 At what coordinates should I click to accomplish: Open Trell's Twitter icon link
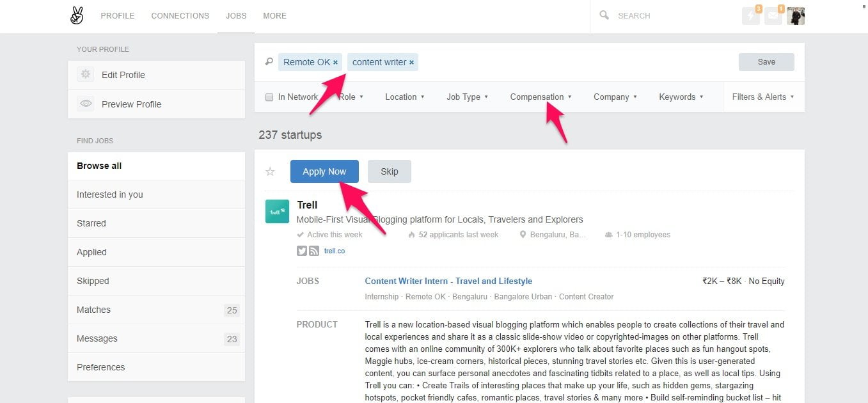[302, 251]
